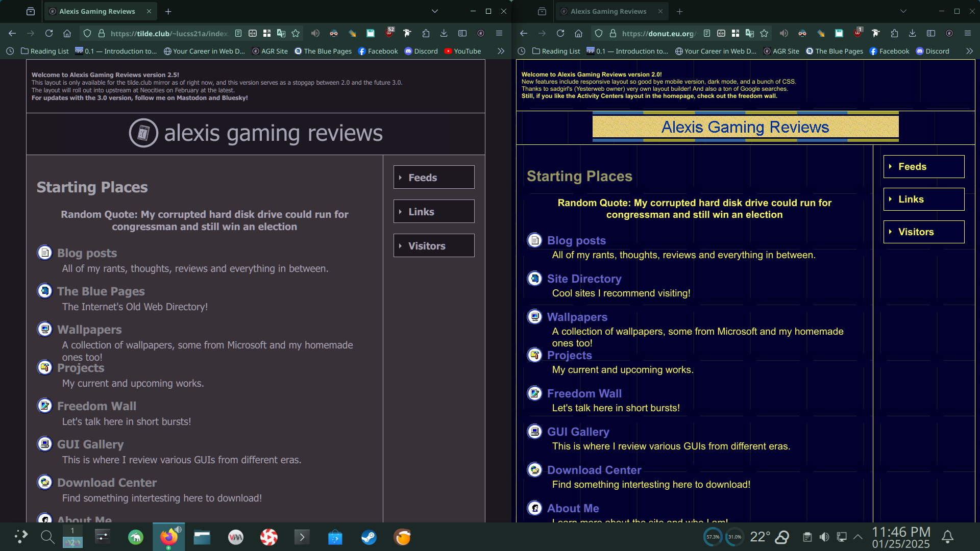This screenshot has height=551, width=980.
Task: Open downloads panel in left browser window
Action: coord(444,33)
